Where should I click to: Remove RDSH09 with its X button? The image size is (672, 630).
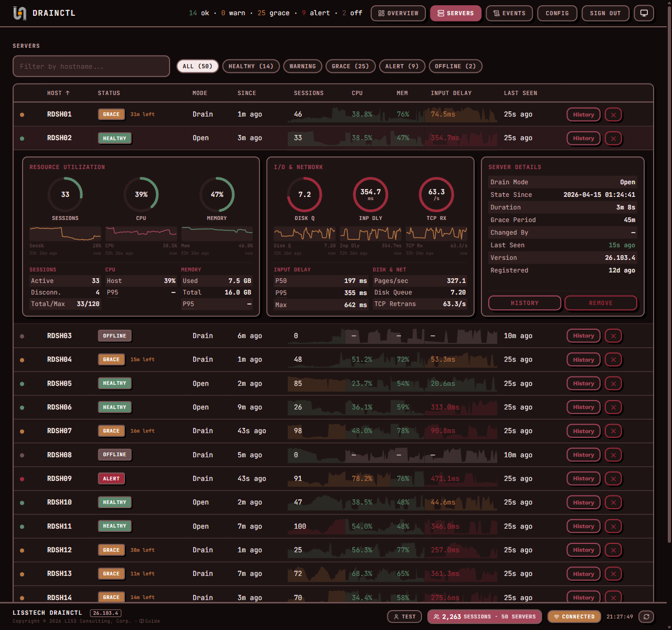tap(613, 478)
